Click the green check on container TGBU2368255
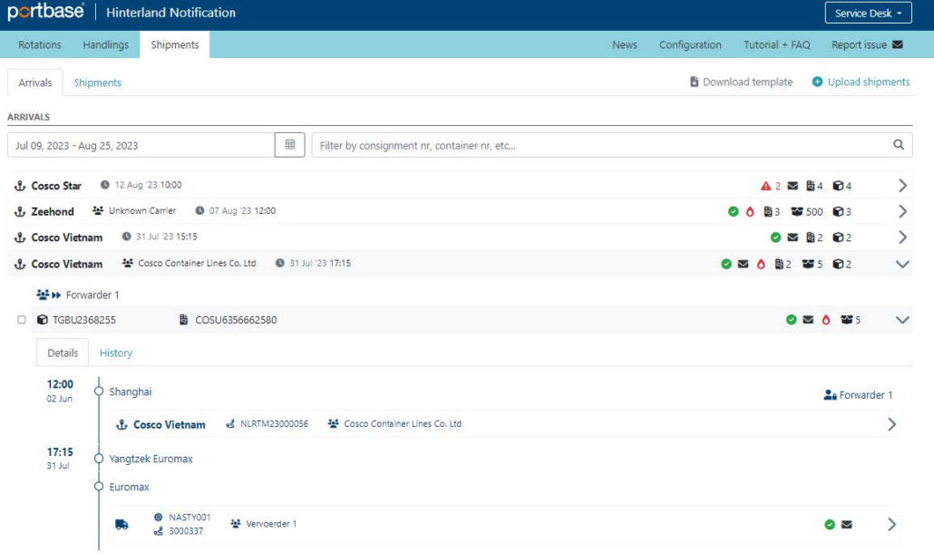This screenshot has width=934, height=560. coord(792,319)
